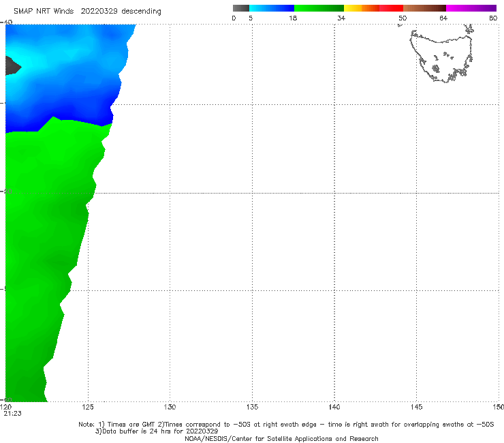
Task: Click the Tasmania coastline outline on the map
Action: 441,57
